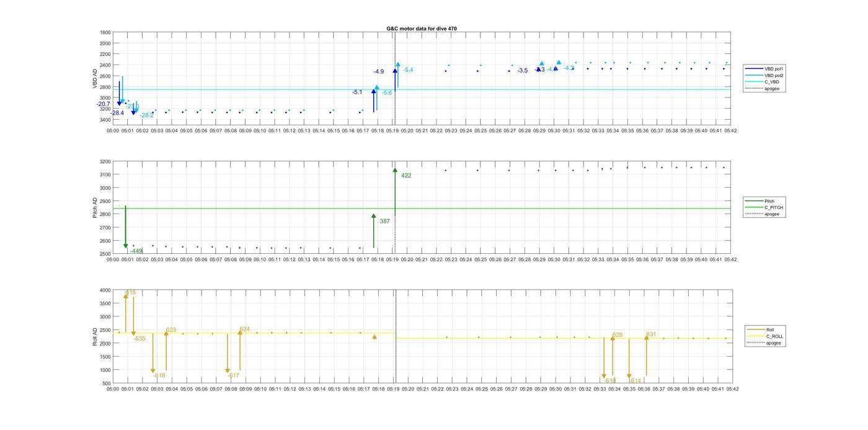
Task: Click the title 'G&C motor data for dive 470'
Action: 422,29
